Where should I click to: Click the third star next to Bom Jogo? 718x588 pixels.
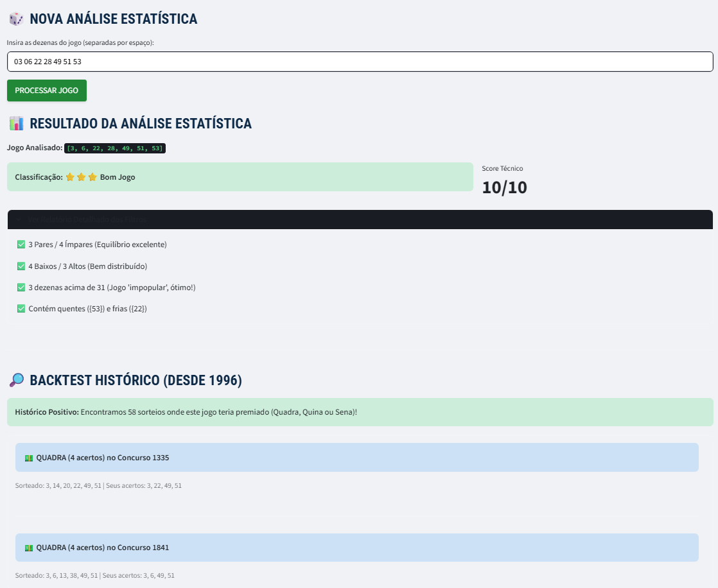(92, 177)
